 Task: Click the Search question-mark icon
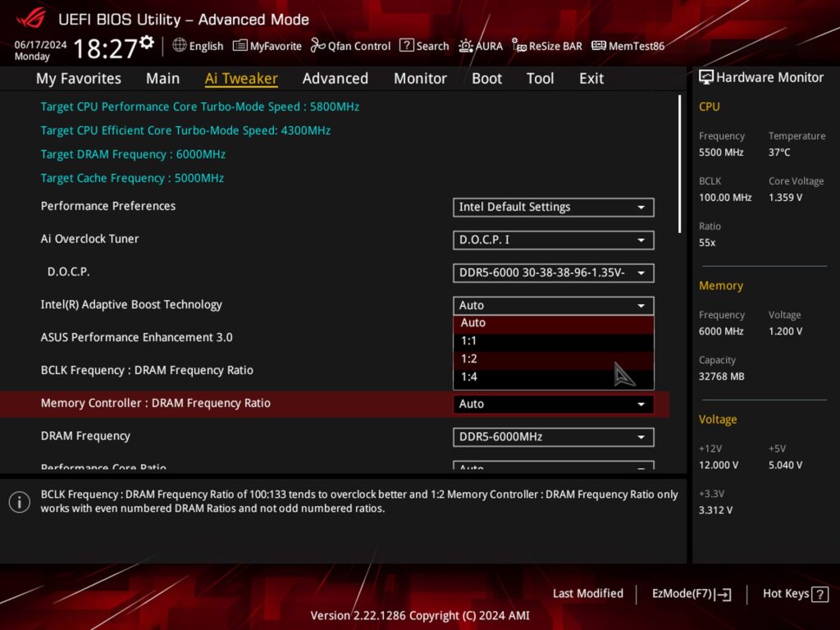[x=407, y=46]
